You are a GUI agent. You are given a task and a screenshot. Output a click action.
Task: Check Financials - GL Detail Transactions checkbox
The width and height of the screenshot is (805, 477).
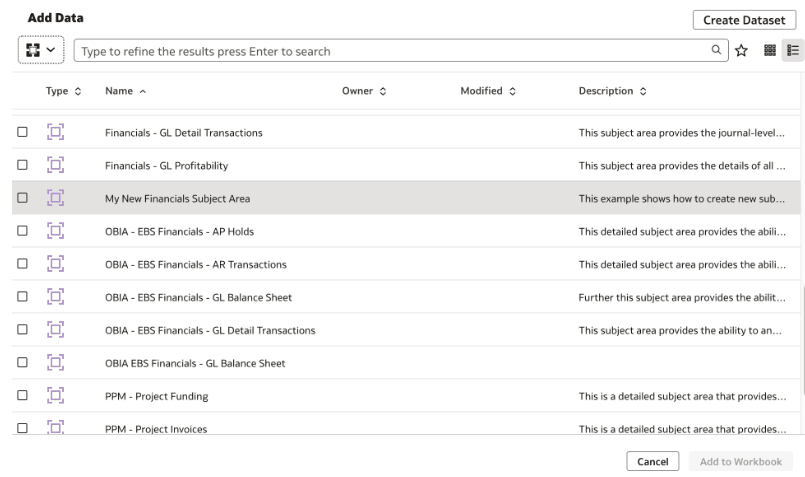(22, 132)
